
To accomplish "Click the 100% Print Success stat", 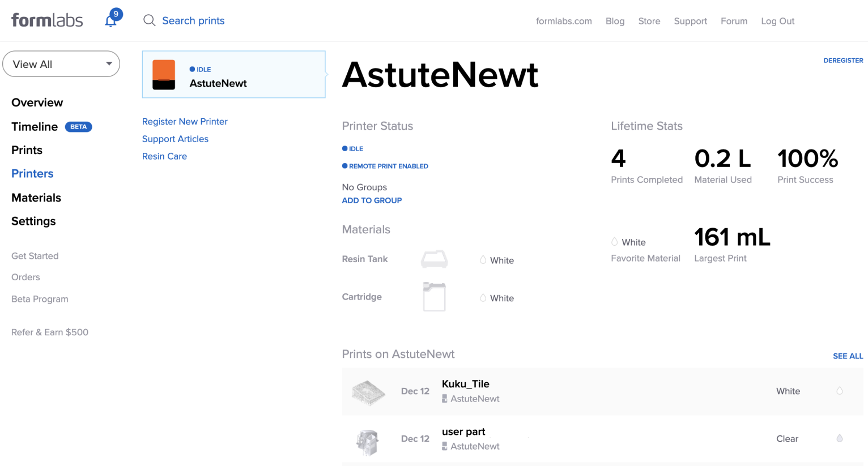I will click(807, 159).
